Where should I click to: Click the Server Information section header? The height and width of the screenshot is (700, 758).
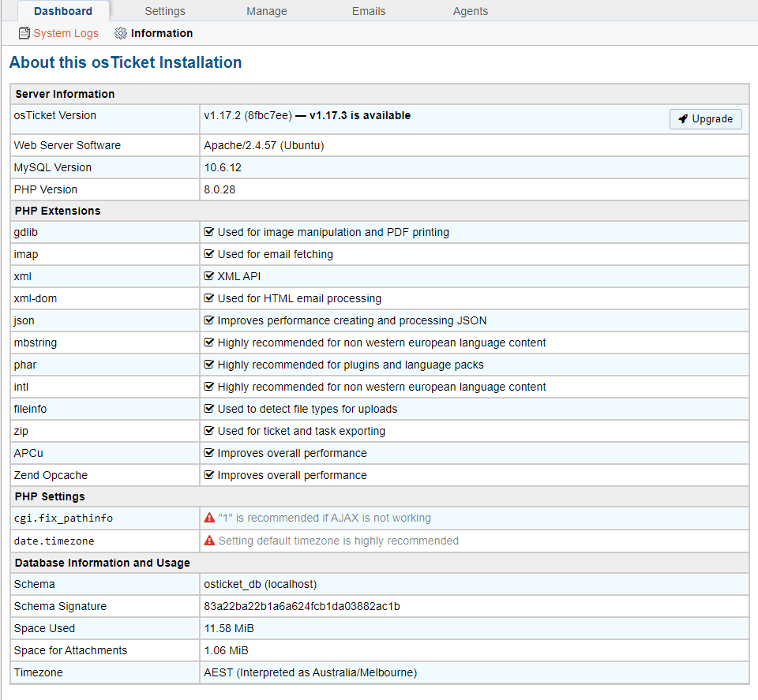click(x=380, y=94)
